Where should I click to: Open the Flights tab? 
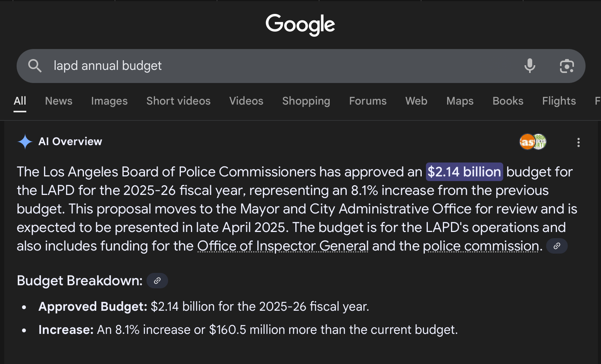[x=559, y=101]
